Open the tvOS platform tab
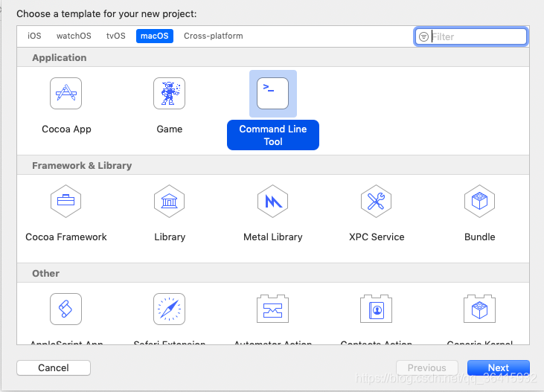This screenshot has width=544, height=392. (116, 36)
